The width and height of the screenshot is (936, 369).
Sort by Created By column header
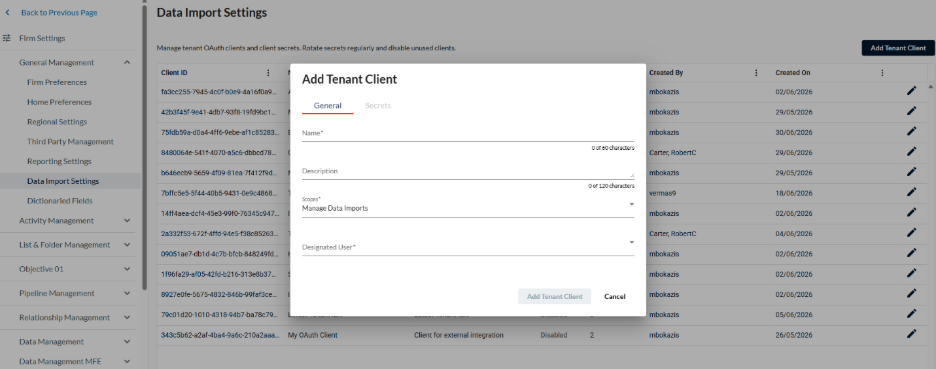tap(666, 72)
